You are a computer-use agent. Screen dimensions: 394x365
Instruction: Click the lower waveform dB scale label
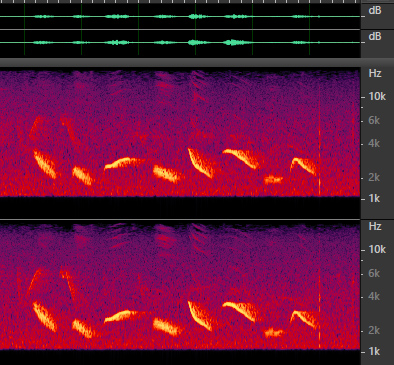[x=375, y=36]
